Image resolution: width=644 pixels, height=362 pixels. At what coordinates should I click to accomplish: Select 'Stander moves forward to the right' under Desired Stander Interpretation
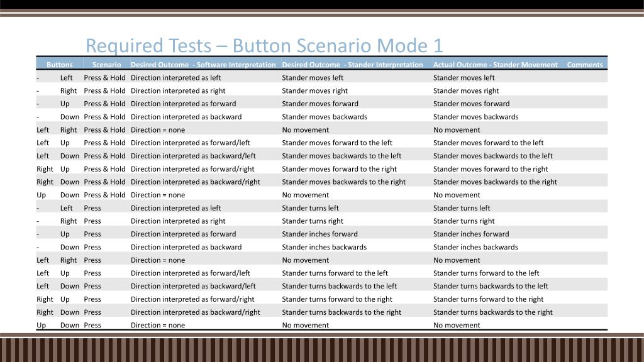pyautogui.click(x=339, y=169)
